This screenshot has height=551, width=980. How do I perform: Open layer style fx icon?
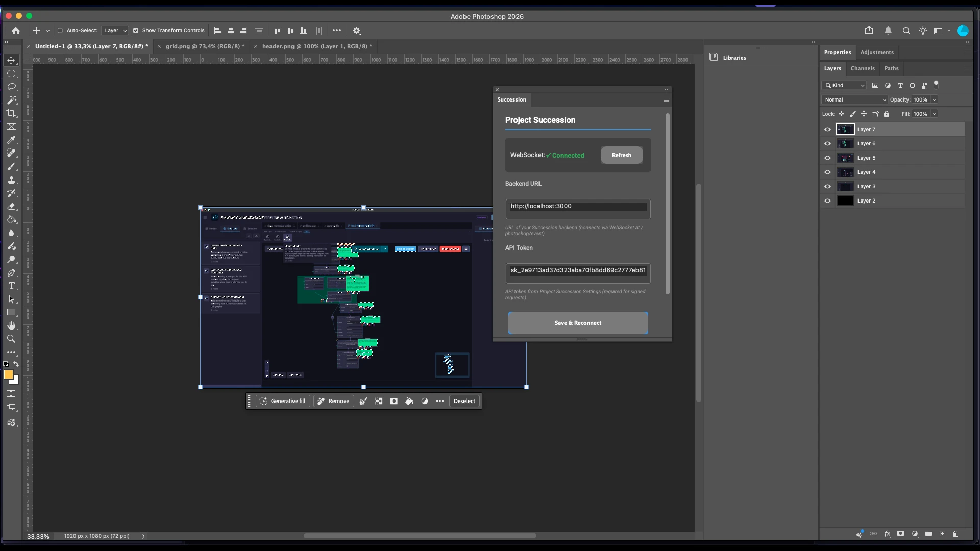tap(887, 534)
